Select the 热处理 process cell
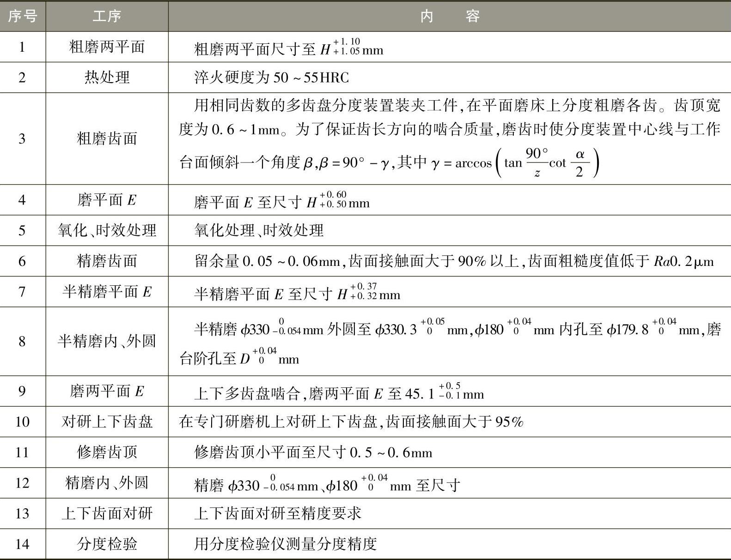 pyautogui.click(x=107, y=78)
